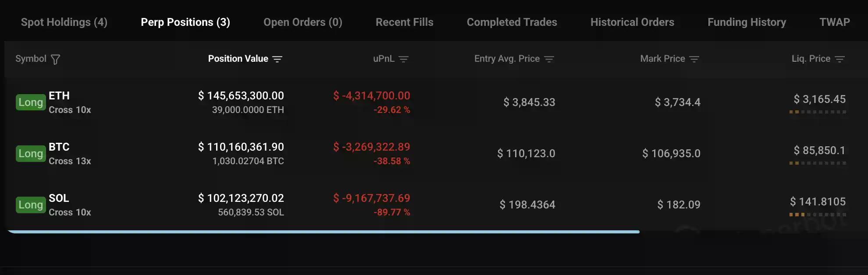The image size is (868, 275).
Task: Select the TWAP tab
Action: [x=834, y=22]
